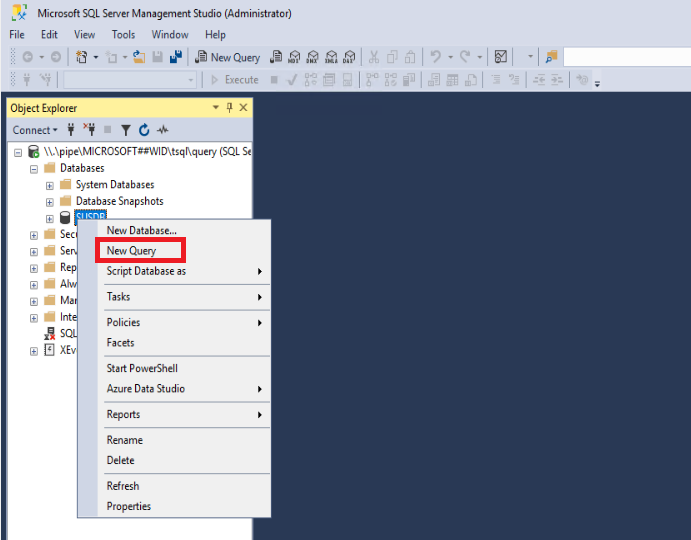Viewport: 691px width, 540px height.
Task: Open the Azure Data Studio submenu
Action: (x=174, y=388)
